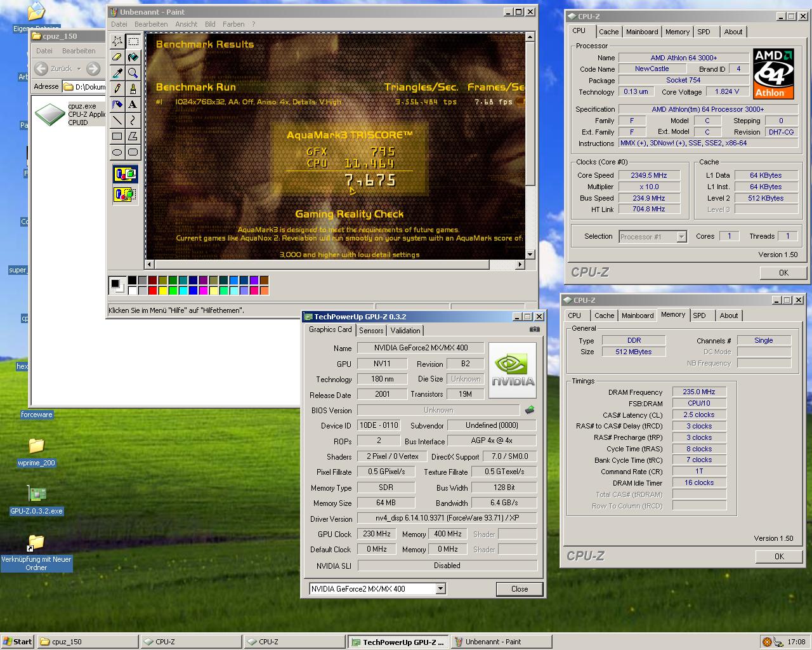This screenshot has width=812, height=650.
Task: Select the wprime_200 desktop folder
Action: [x=36, y=446]
